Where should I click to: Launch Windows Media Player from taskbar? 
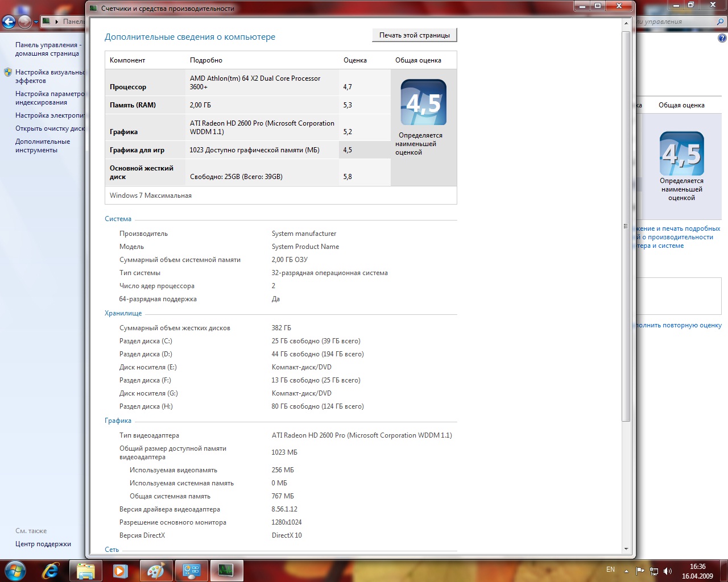point(121,571)
